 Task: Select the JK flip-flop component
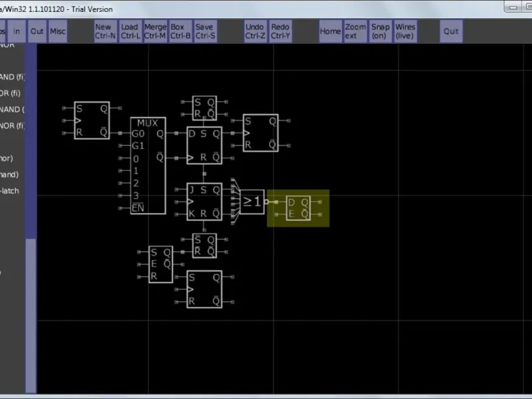coord(204,202)
